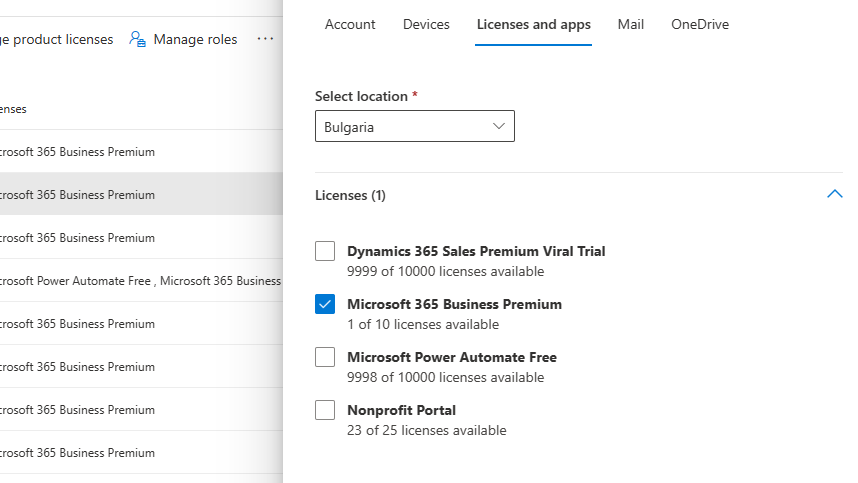Open the Devices tab
Viewport: 858px width, 483px height.
pos(426,24)
